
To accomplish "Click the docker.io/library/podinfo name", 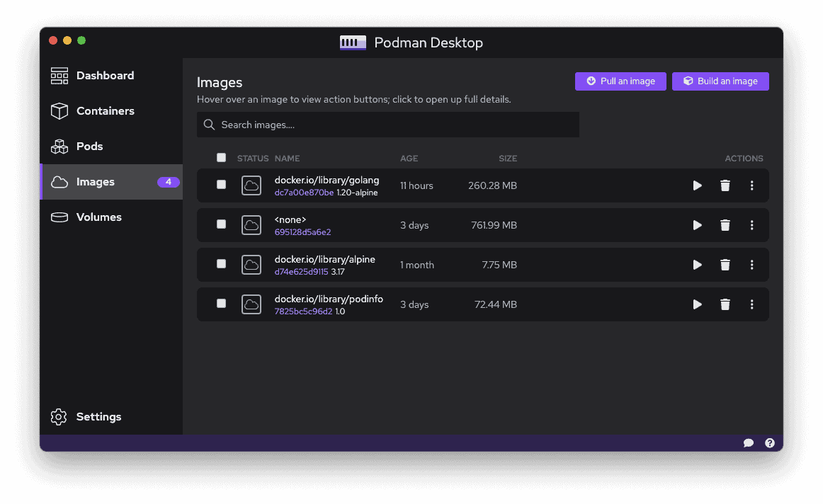I will (329, 299).
